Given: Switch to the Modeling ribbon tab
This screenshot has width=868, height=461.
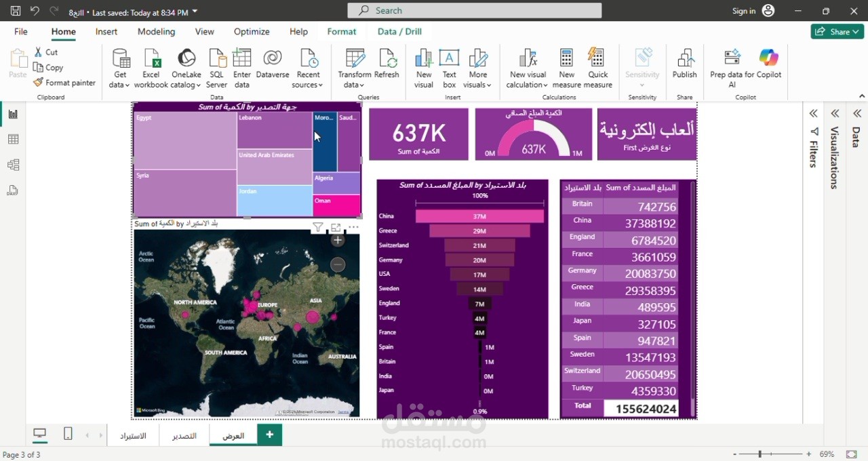Looking at the screenshot, I should [156, 31].
